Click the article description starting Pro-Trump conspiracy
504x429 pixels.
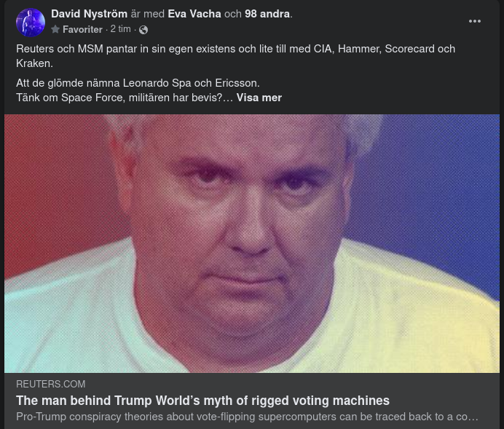pyautogui.click(x=247, y=417)
